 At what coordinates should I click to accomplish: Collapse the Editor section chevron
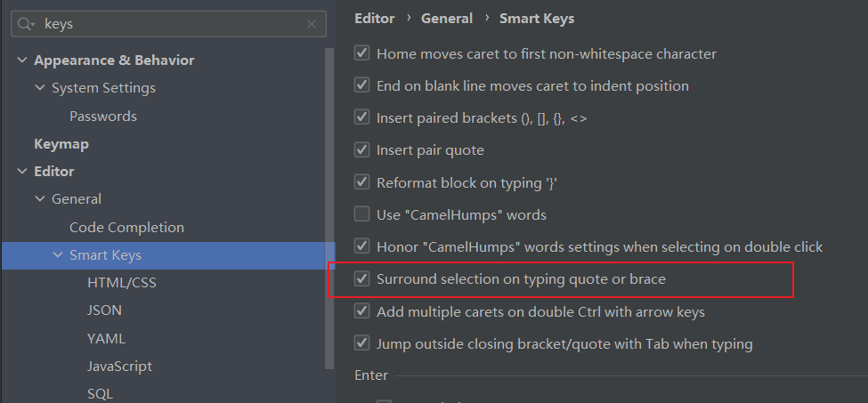[x=22, y=172]
